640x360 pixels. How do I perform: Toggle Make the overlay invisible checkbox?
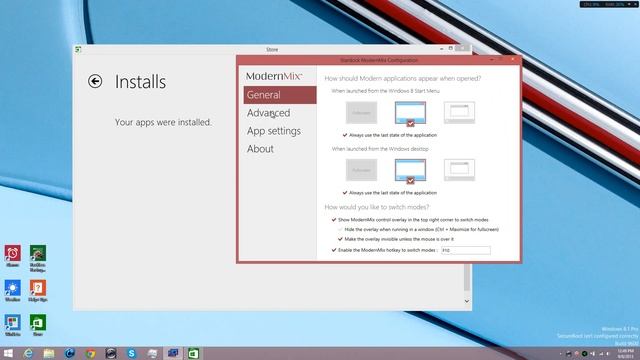(340, 239)
